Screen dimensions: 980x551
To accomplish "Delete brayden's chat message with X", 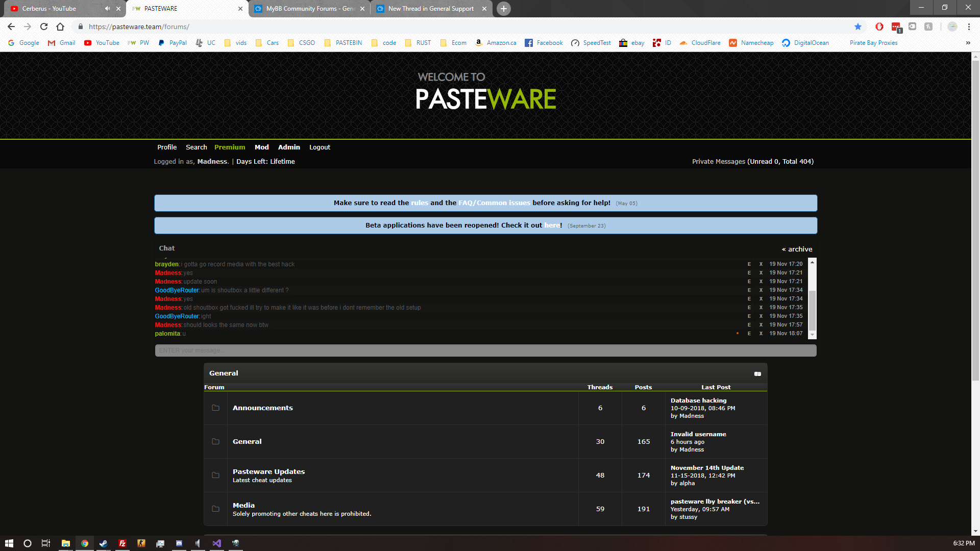I will coord(761,264).
